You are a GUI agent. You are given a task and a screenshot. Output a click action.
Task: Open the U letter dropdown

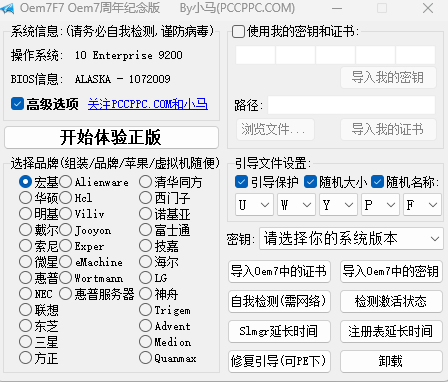[x=254, y=205]
